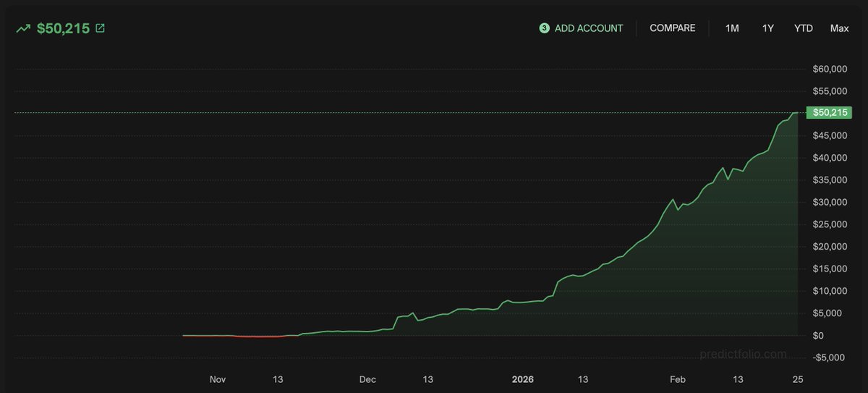868x393 pixels.
Task: Click the $25,000 y-axis label
Action: click(830, 224)
